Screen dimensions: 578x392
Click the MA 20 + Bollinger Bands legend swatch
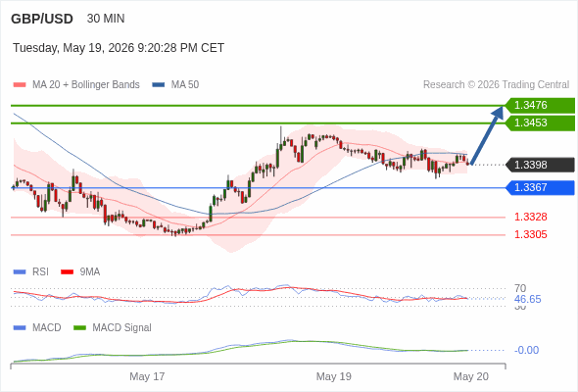point(20,85)
